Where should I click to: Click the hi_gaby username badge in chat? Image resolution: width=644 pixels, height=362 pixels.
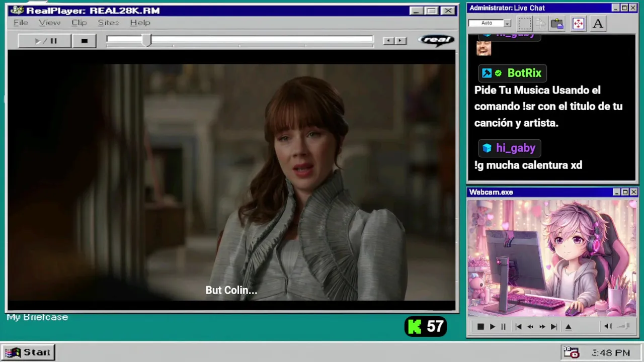coord(510,148)
